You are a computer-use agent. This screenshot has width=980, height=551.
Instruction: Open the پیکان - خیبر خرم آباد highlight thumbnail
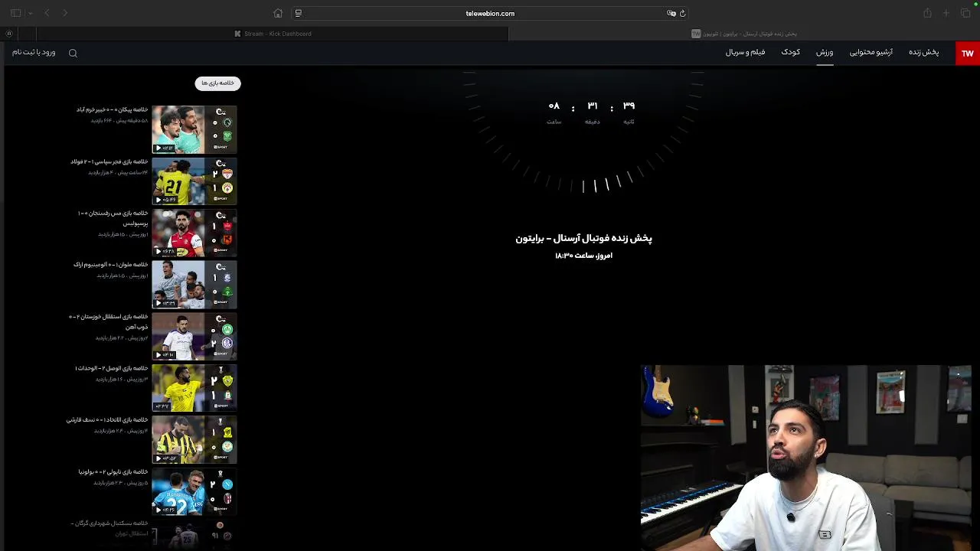(x=194, y=129)
